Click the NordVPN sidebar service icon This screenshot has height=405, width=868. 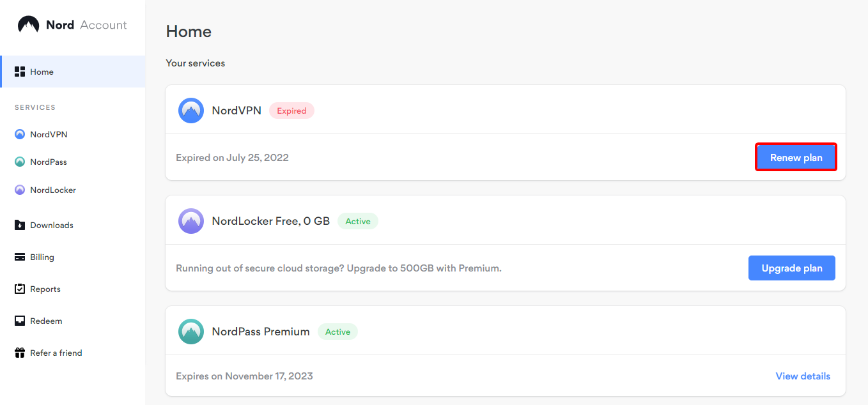pyautogui.click(x=20, y=135)
